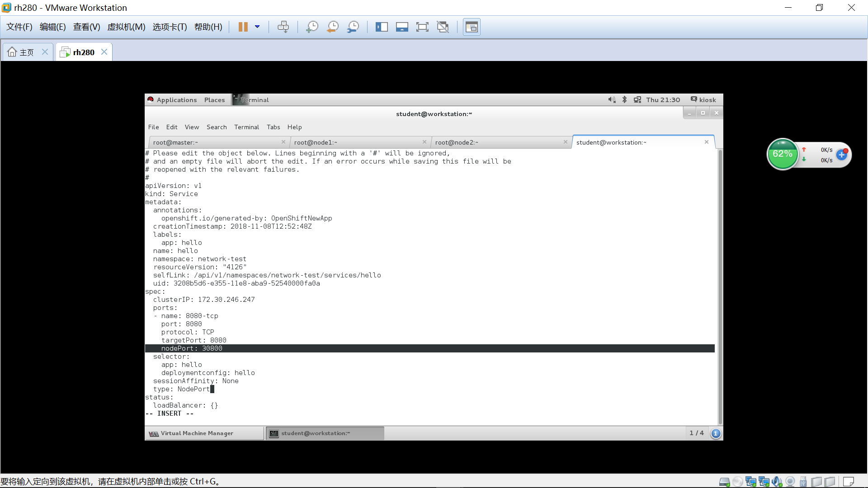Expand the kiosk user menu
The width and height of the screenshot is (868, 488).
pos(703,100)
